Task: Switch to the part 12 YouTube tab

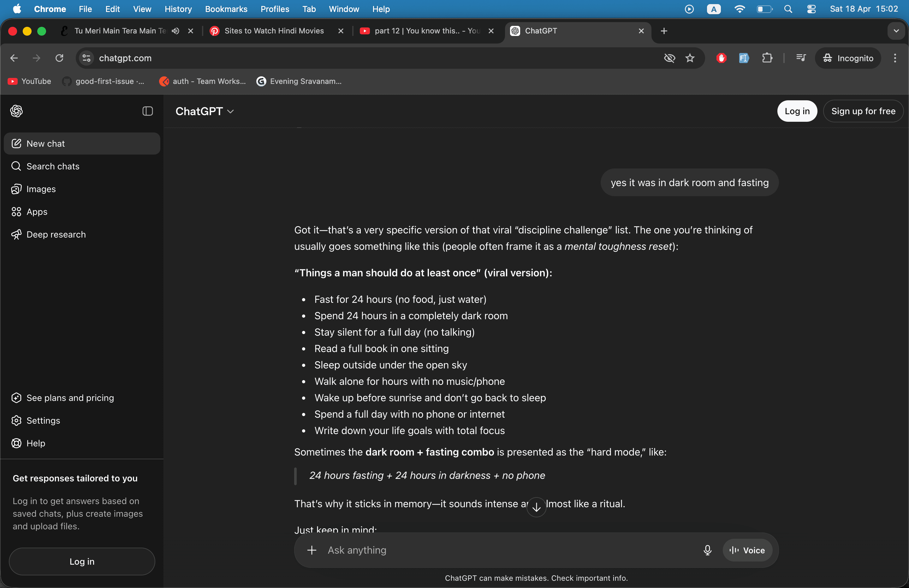Action: tap(427, 31)
